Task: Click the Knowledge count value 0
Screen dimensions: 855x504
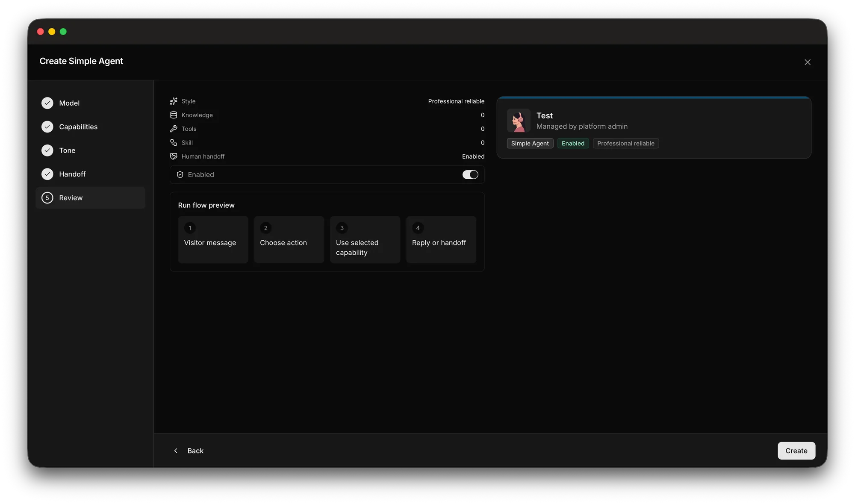Action: (483, 115)
